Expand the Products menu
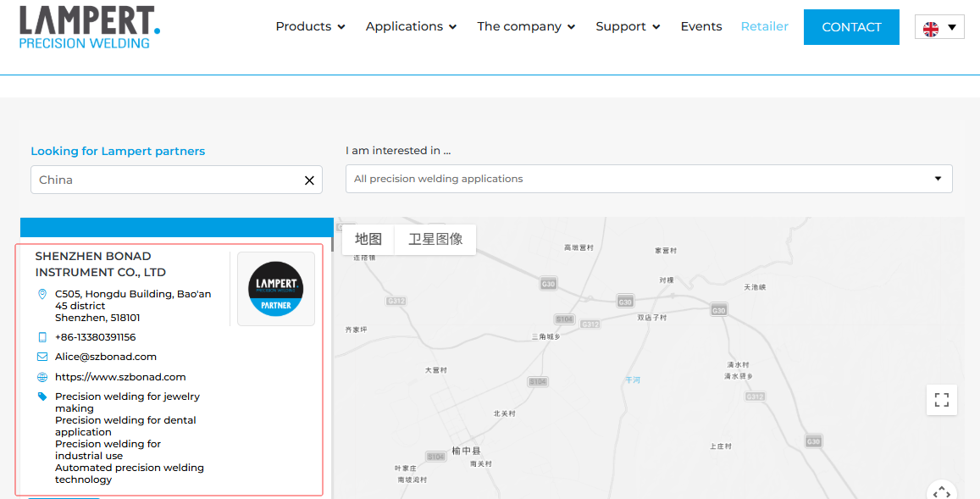 (x=310, y=26)
